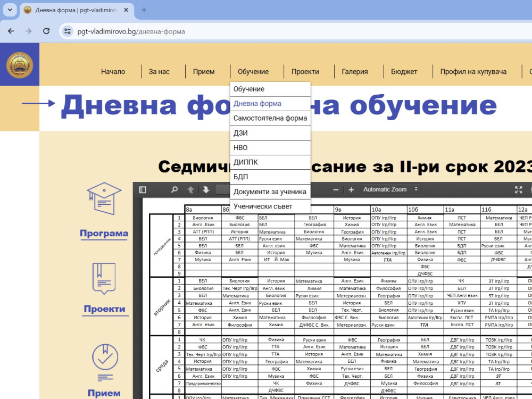
Task: Open Галерия menu item
Action: pos(354,72)
